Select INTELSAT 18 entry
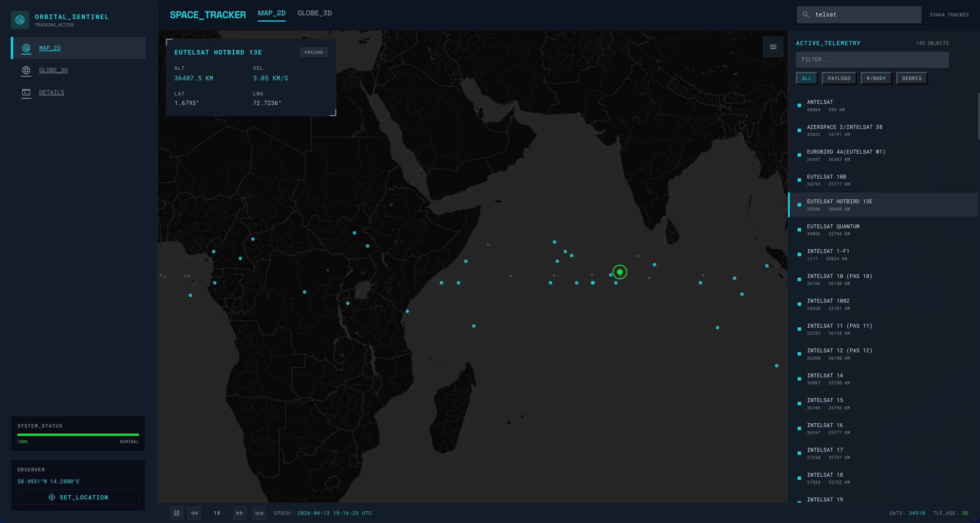The height and width of the screenshot is (523, 980). [x=883, y=478]
